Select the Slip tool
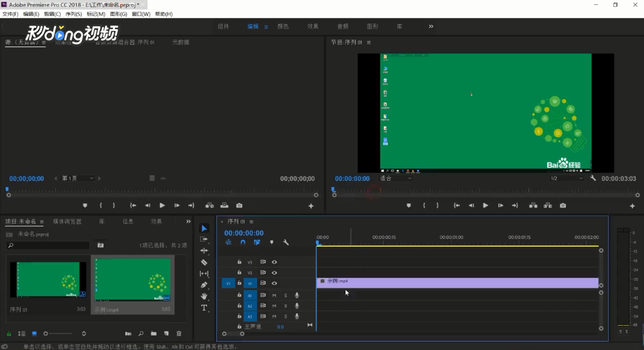Viewport: 644px width, 350px height. point(204,274)
